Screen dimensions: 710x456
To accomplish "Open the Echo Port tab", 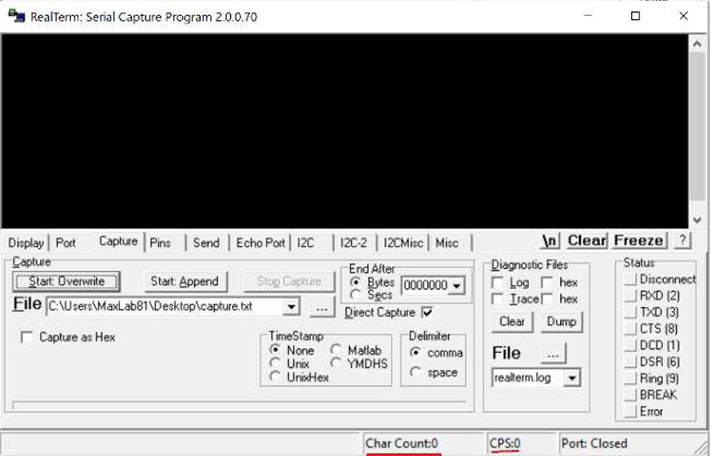I will pyautogui.click(x=260, y=243).
